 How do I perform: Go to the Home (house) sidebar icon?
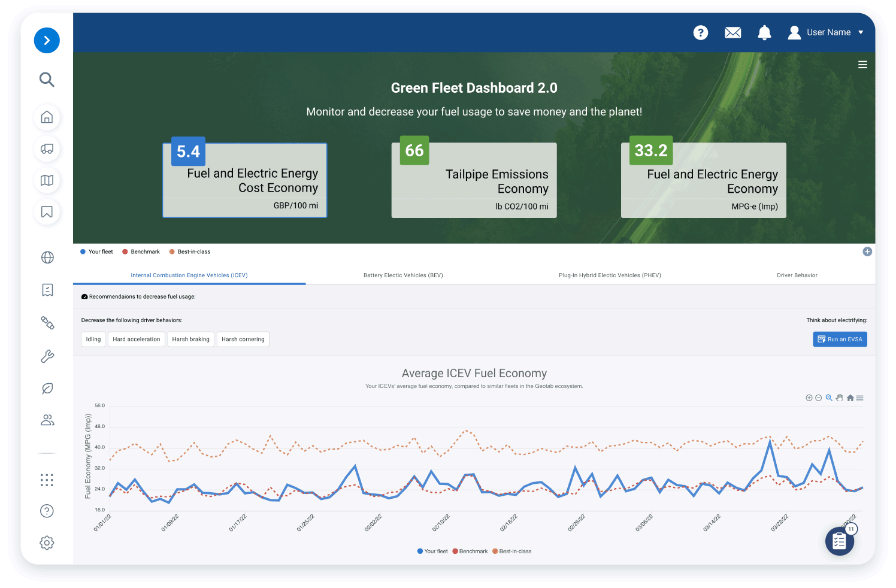[x=47, y=117]
